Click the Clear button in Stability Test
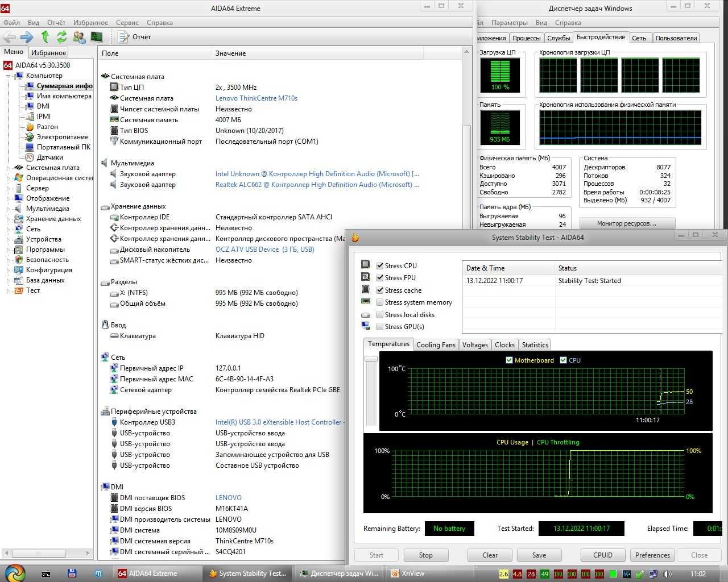 [490, 555]
